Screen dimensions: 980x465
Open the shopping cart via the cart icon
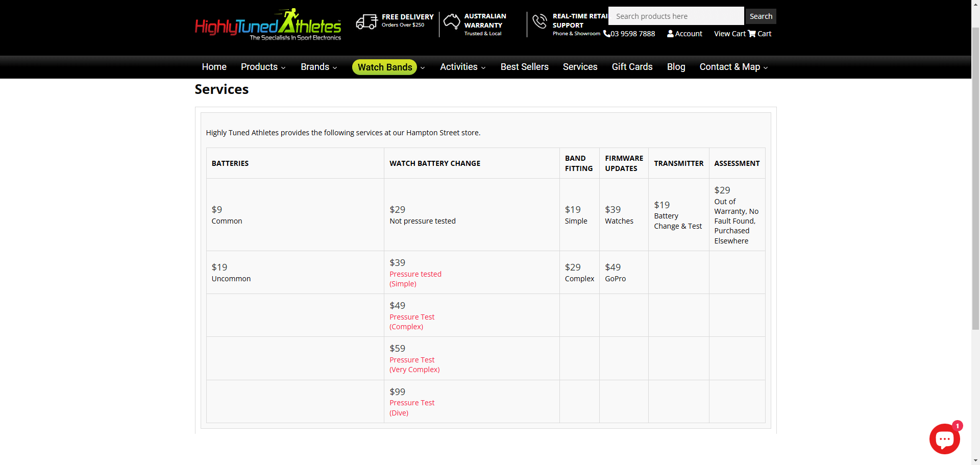coord(753,34)
